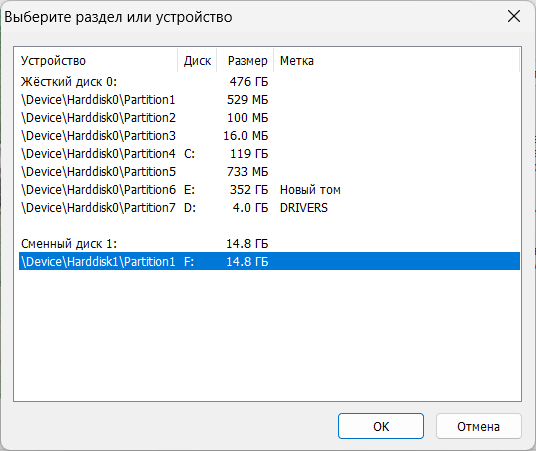Select Harddisk0 Partition3 16.0 МБ row
Image resolution: width=536 pixels, height=451 pixels.
click(269, 136)
